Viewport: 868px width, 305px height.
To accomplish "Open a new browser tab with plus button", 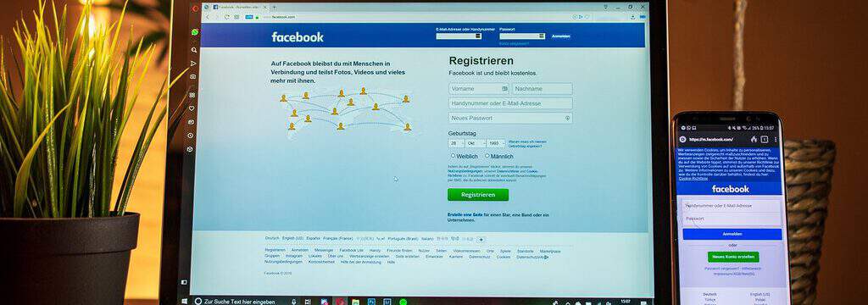I will [275, 7].
